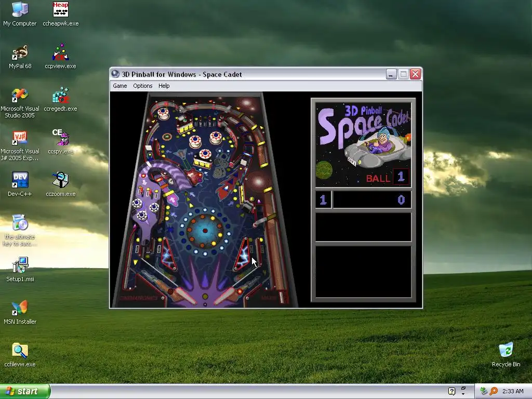This screenshot has height=399, width=532.
Task: Open the Options menu in Pinball
Action: tap(142, 86)
